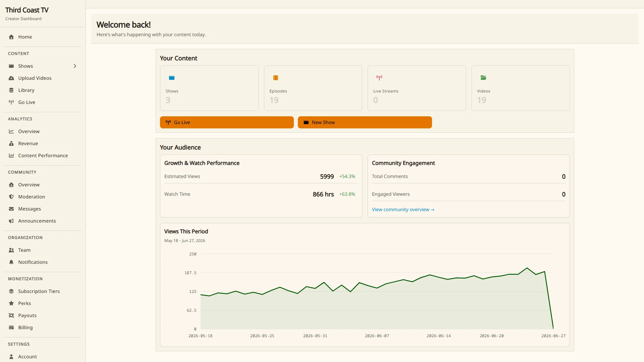Click the Messages envelope icon
The image size is (644, 362).
11,209
